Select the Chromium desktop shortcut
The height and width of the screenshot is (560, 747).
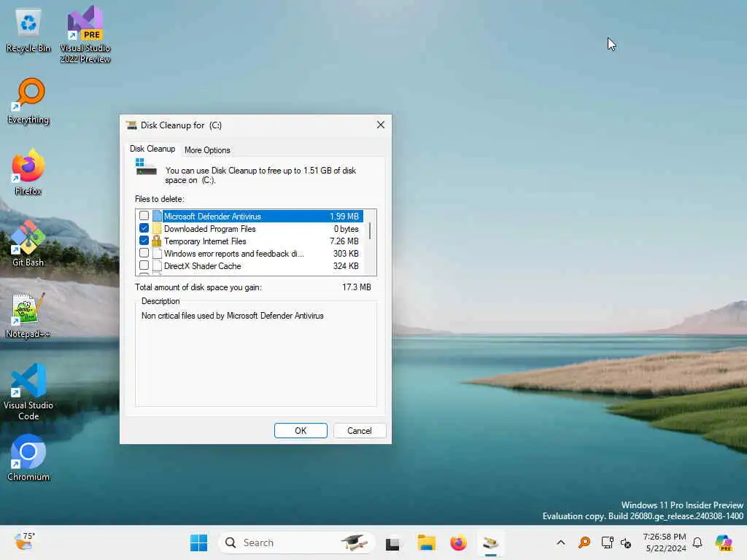(28, 458)
